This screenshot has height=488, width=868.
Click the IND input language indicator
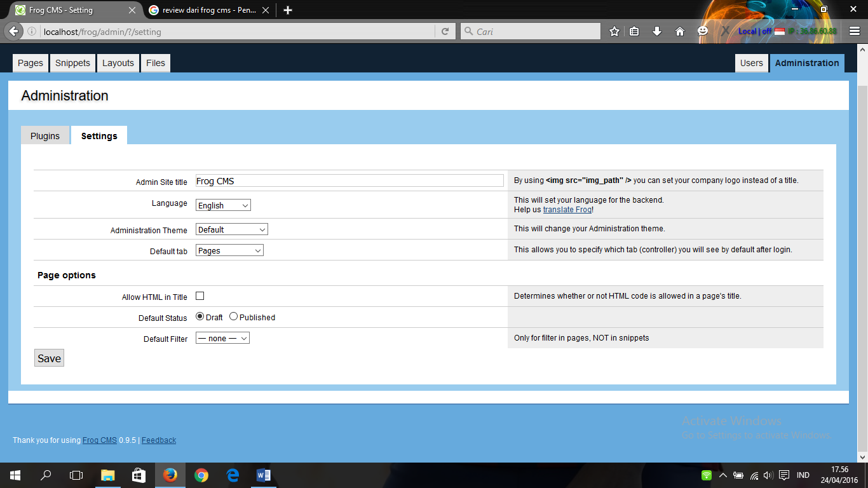pos(803,475)
